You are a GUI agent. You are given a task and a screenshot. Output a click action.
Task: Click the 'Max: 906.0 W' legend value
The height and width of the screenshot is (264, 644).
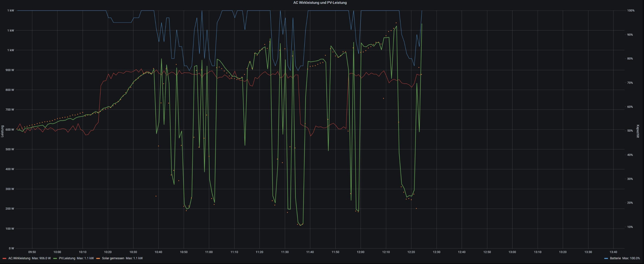[x=41, y=258]
